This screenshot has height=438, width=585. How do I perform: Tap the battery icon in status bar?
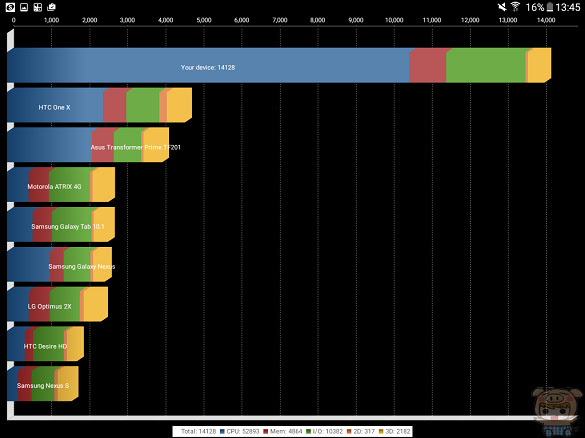[550, 7]
